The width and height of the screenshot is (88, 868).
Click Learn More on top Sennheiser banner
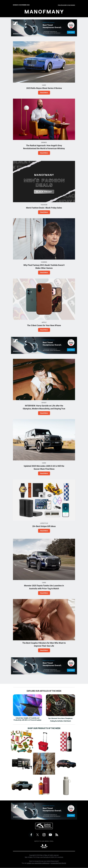(71, 32)
